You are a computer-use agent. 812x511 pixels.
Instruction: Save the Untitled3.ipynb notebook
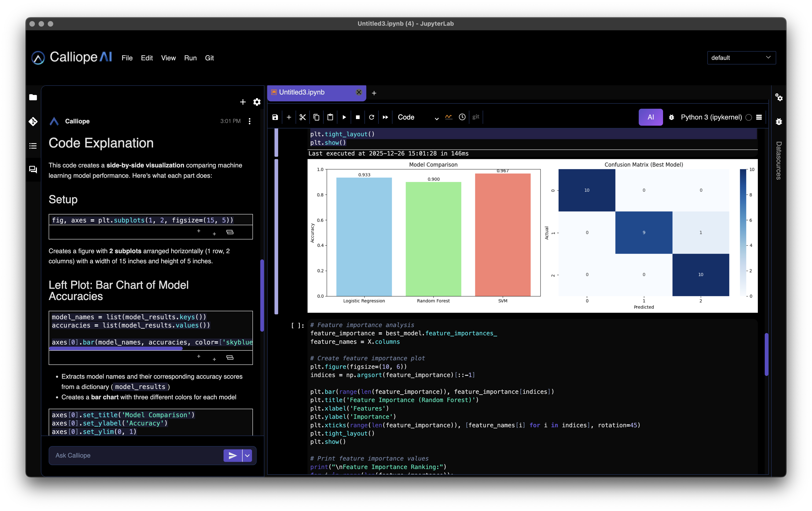tap(275, 117)
